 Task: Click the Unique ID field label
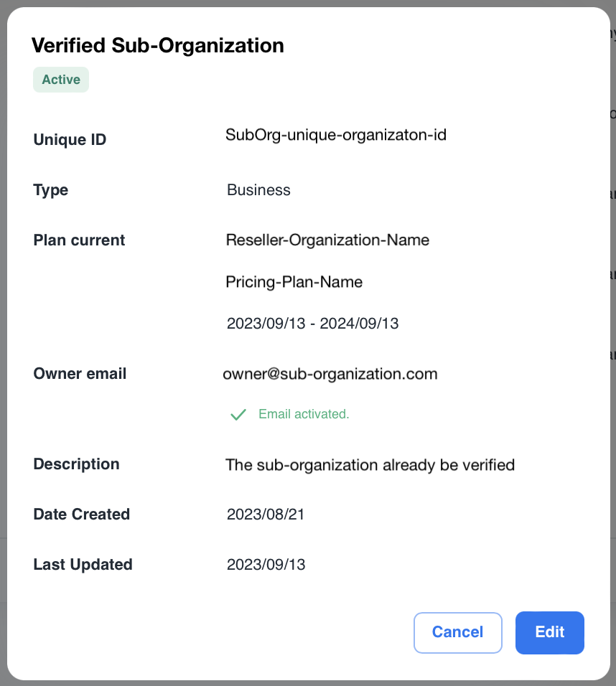70,140
